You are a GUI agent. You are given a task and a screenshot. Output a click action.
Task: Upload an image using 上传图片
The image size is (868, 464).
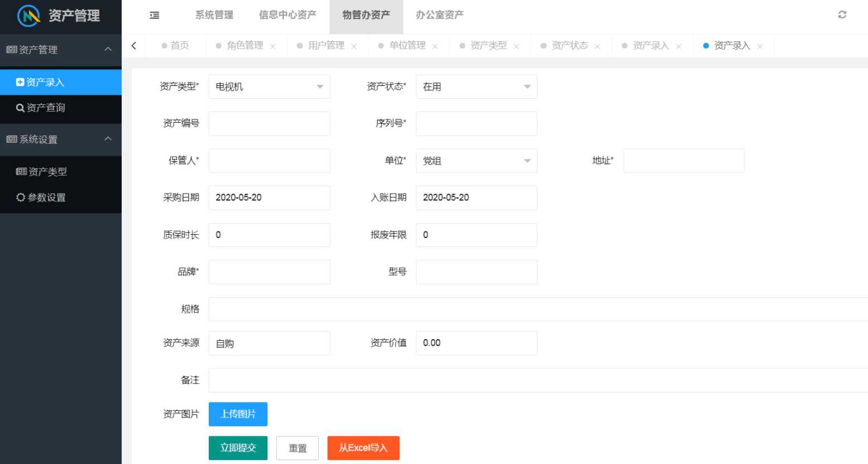[237, 414]
